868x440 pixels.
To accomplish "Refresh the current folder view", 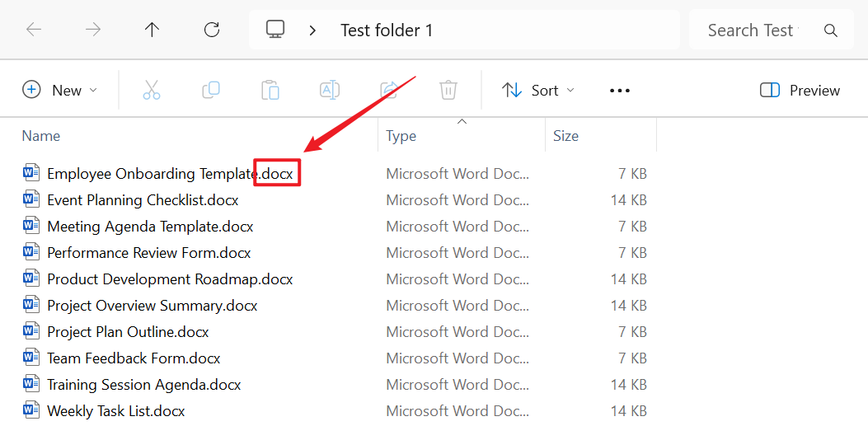I will coord(212,30).
